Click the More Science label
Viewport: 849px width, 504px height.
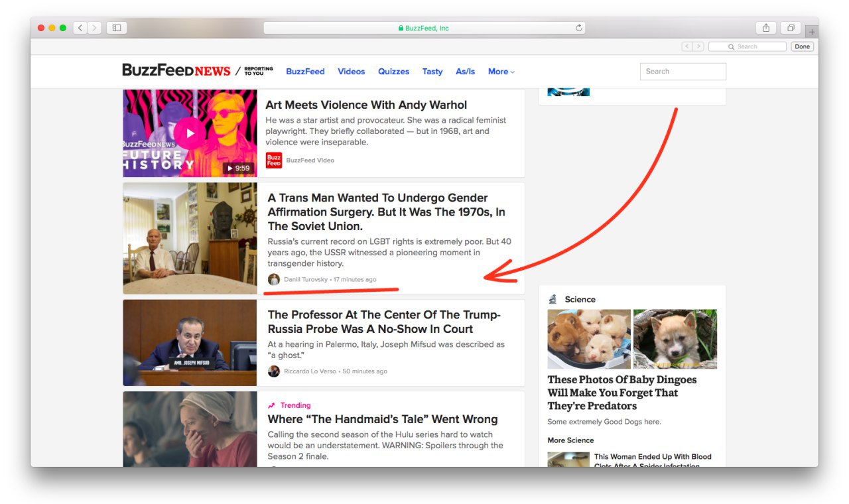click(x=570, y=440)
